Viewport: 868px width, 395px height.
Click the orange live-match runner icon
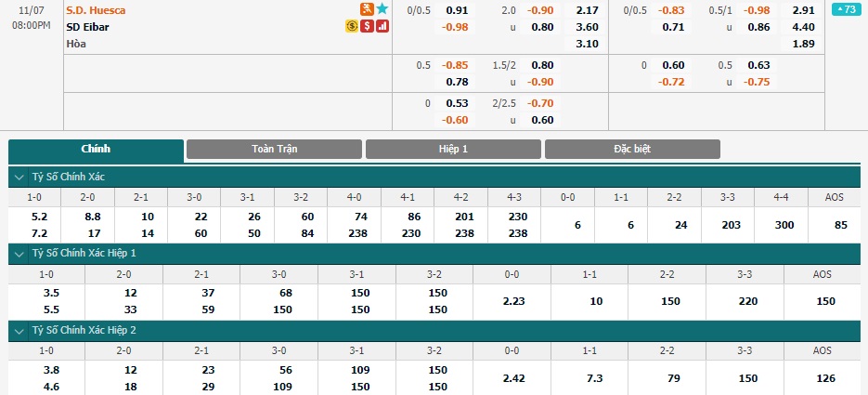coord(367,9)
